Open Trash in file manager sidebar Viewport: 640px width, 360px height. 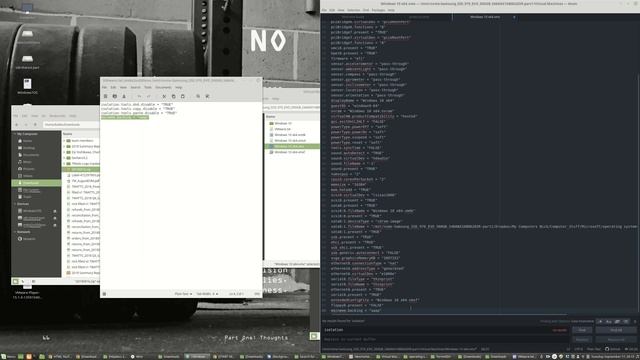point(27,197)
